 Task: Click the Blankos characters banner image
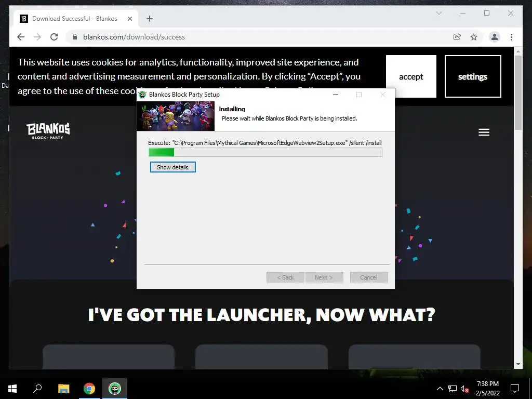pos(176,116)
